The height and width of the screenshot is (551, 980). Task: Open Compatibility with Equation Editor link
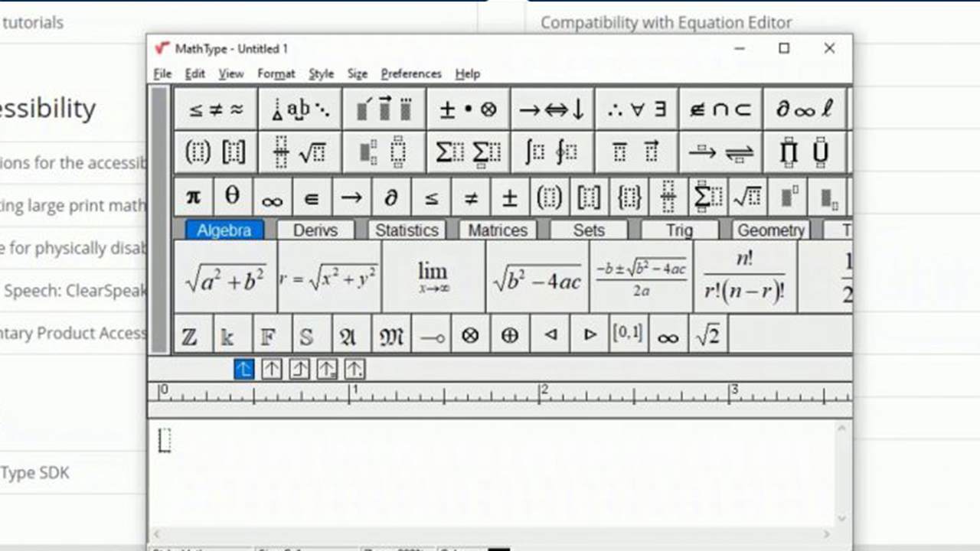click(x=666, y=23)
